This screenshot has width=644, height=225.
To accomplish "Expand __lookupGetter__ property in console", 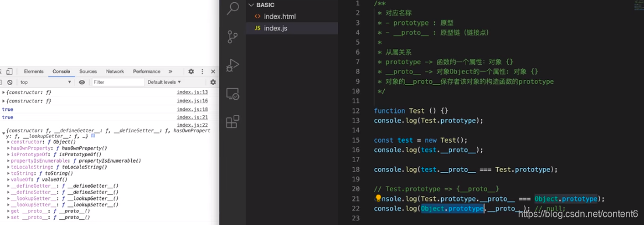I will click(x=9, y=198).
